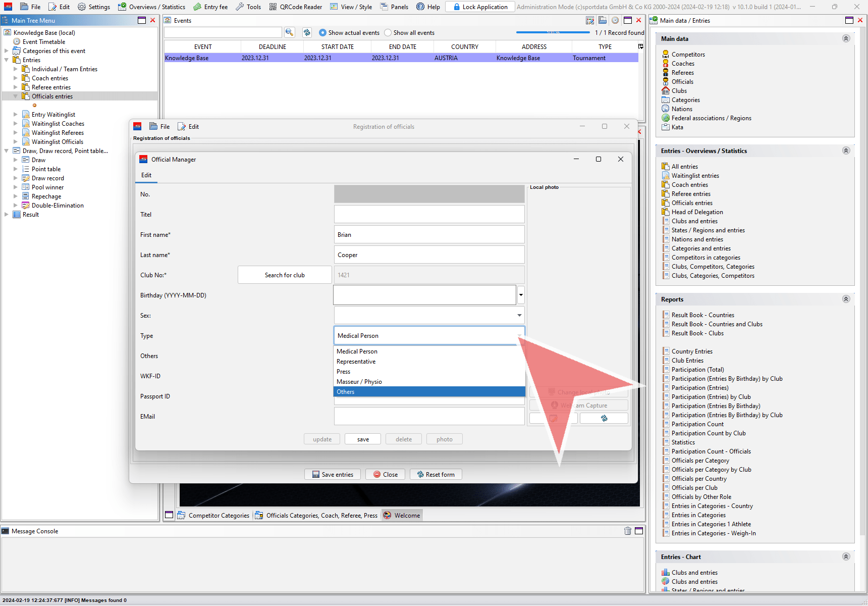This screenshot has width=868, height=606.
Task: Click the Lock Application button
Action: [x=480, y=7]
